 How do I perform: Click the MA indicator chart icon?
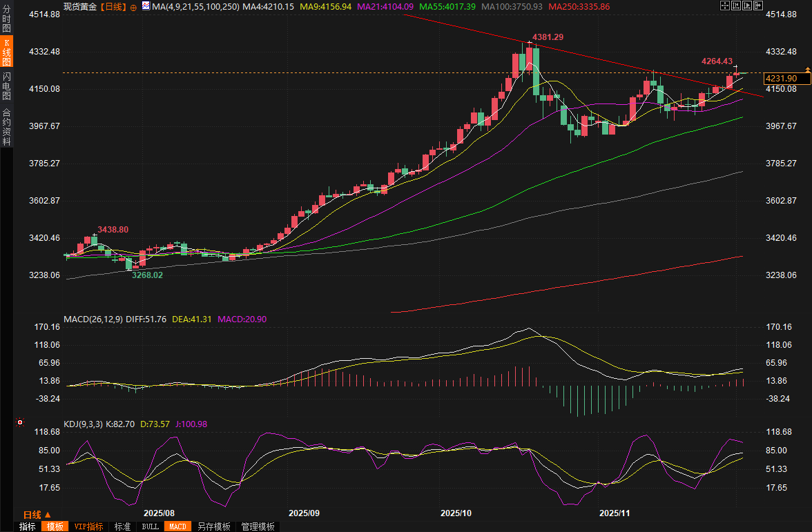coord(145,6)
